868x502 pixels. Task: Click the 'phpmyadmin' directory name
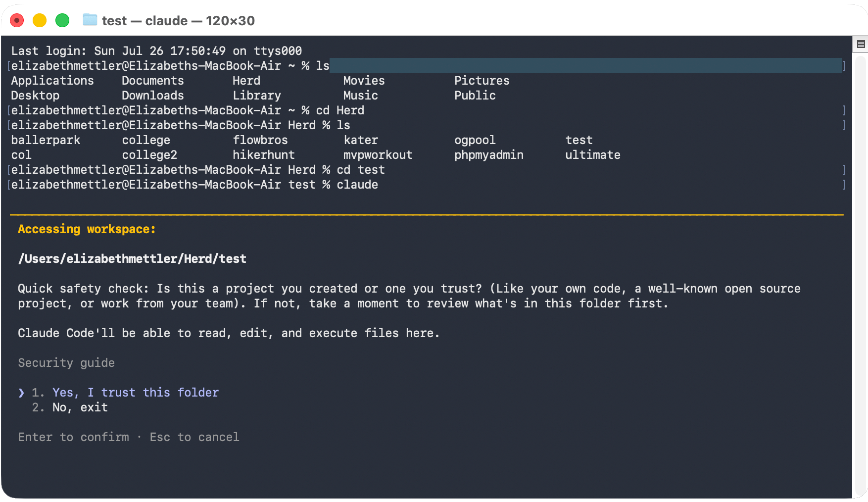coord(489,155)
